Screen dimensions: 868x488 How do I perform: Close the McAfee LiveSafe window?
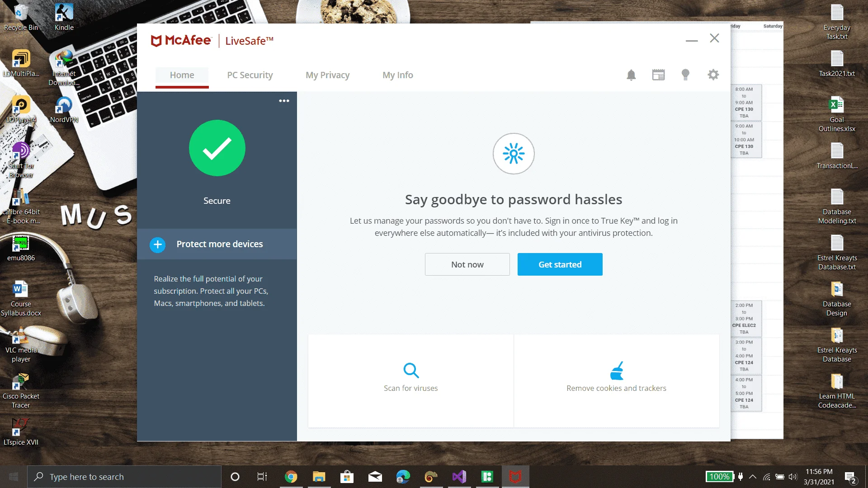point(714,38)
